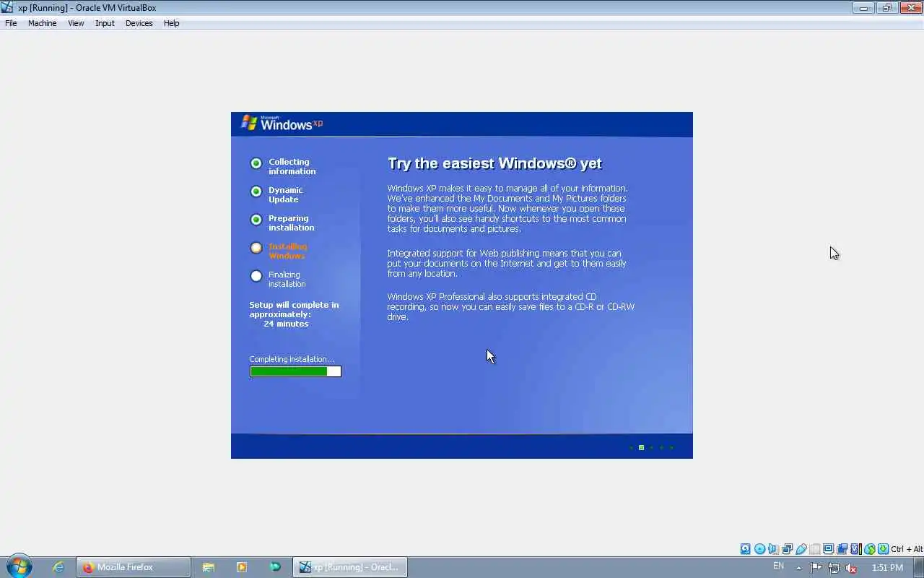This screenshot has height=578, width=924.
Task: Click the 'Try the easiest Windows® yet' heading
Action: click(x=494, y=163)
